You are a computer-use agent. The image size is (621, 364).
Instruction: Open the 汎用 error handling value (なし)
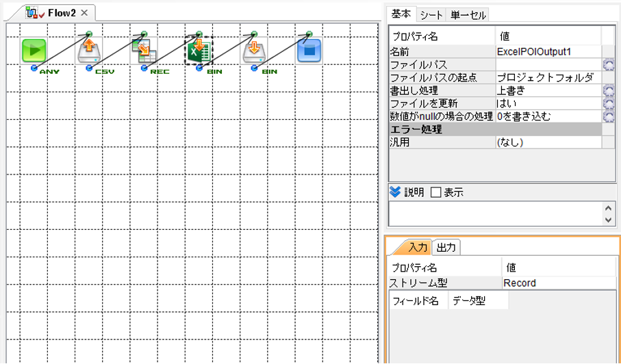(x=548, y=142)
